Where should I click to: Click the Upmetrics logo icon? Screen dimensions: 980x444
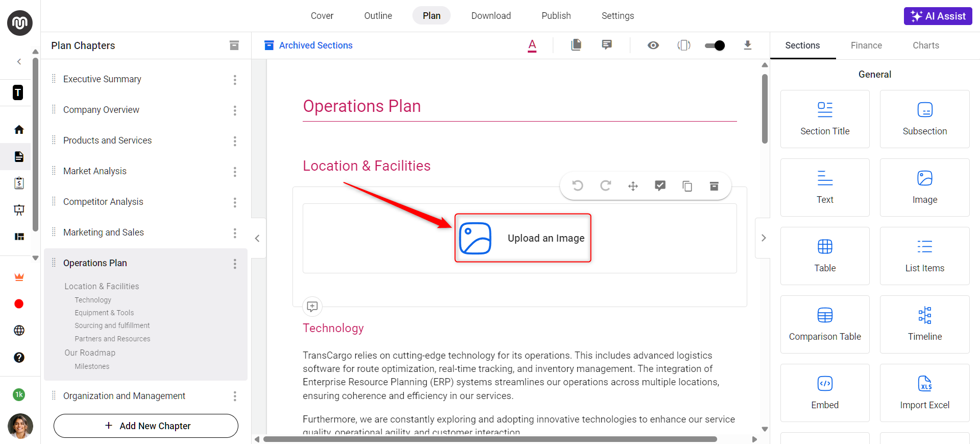tap(20, 23)
